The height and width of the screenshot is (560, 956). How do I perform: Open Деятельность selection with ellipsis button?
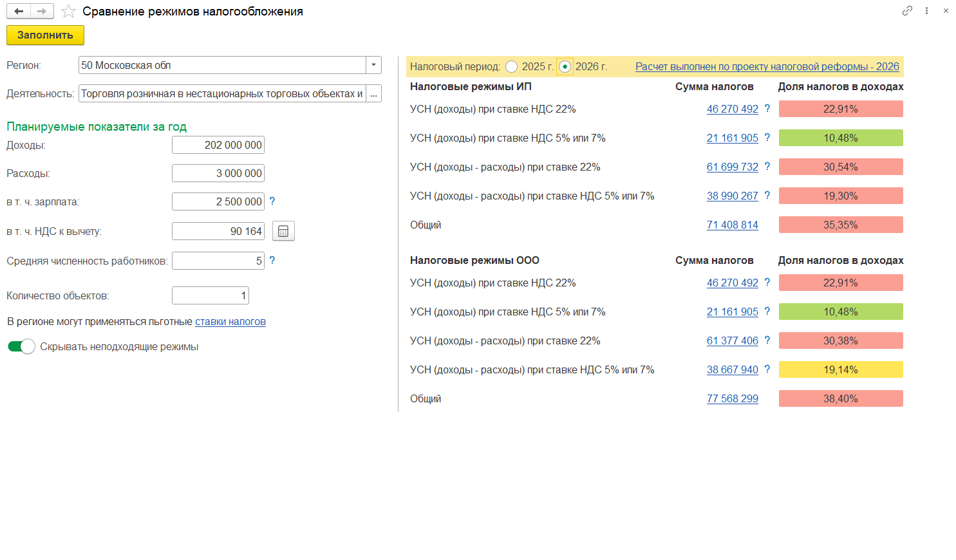tap(373, 94)
